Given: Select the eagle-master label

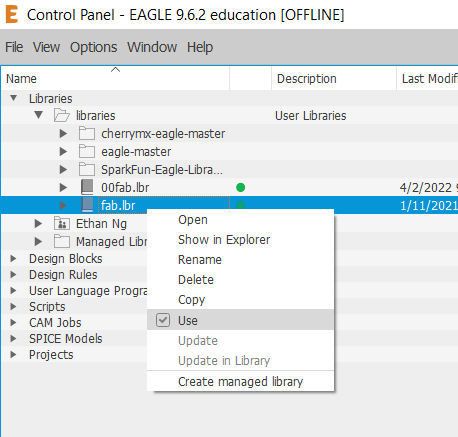Looking at the screenshot, I should [136, 152].
